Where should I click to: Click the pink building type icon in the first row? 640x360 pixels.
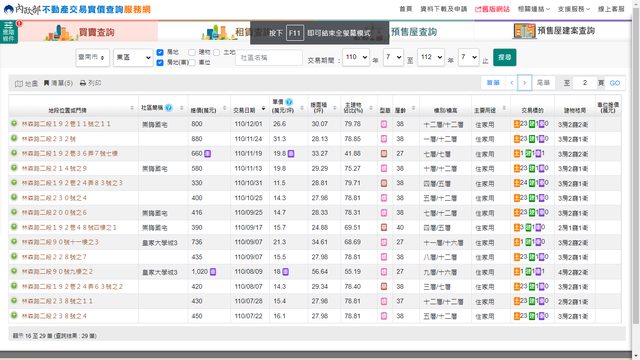coord(384,124)
